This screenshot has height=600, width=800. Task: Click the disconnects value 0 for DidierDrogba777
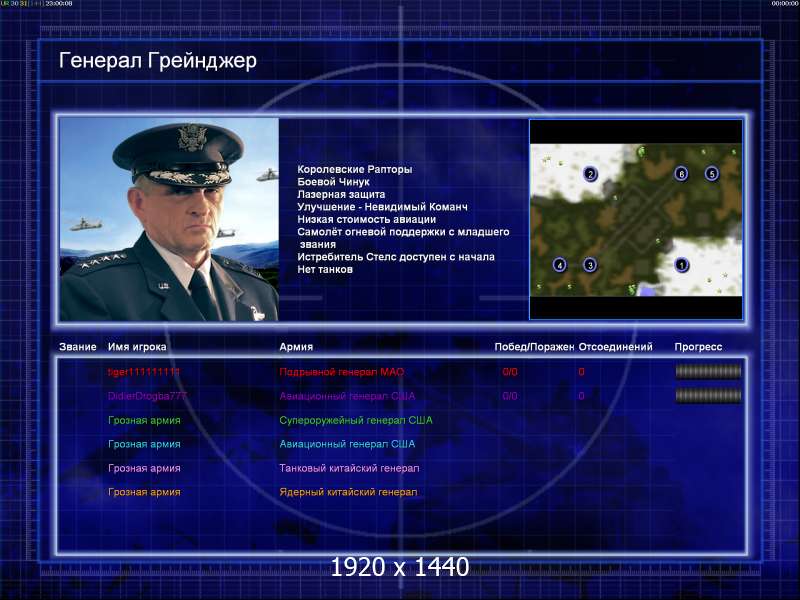click(x=581, y=396)
